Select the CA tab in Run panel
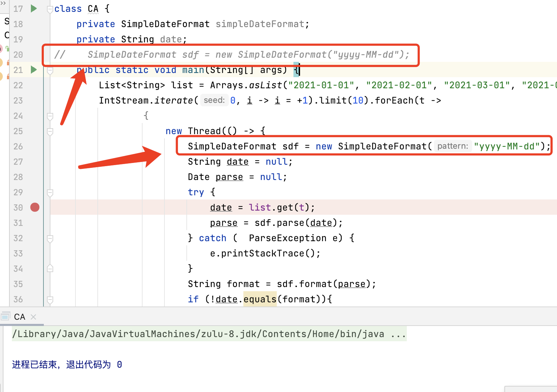The width and height of the screenshot is (557, 392). click(x=19, y=317)
